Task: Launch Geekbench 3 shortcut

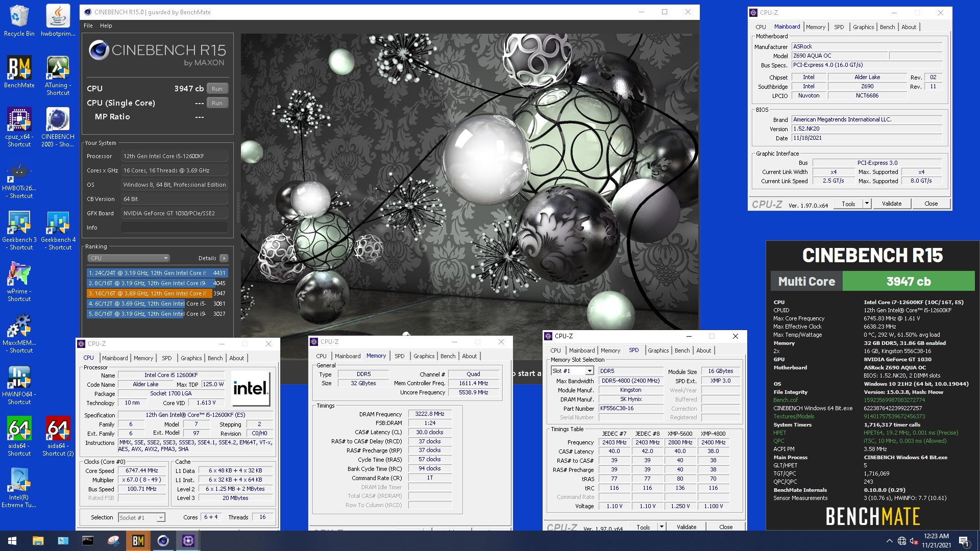Action: (x=19, y=230)
